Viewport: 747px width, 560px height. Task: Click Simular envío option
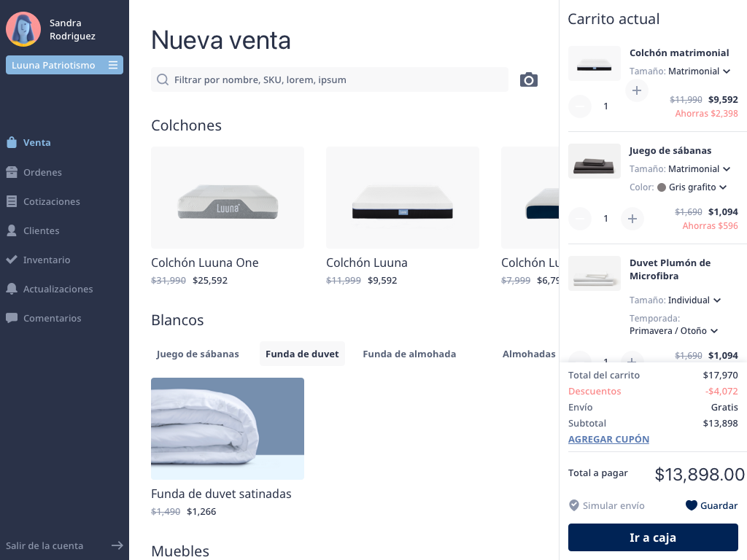pyautogui.click(x=606, y=505)
